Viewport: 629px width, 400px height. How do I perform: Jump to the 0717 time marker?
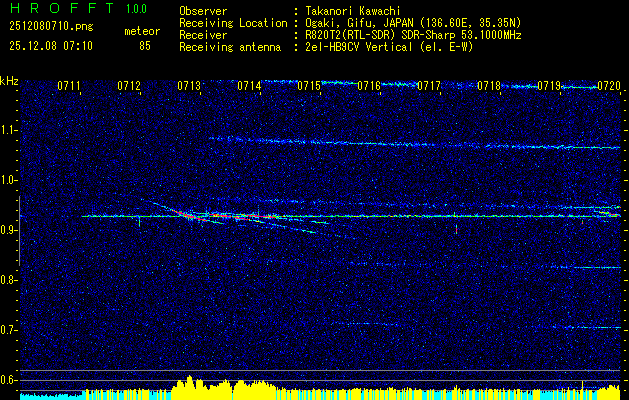click(x=429, y=87)
